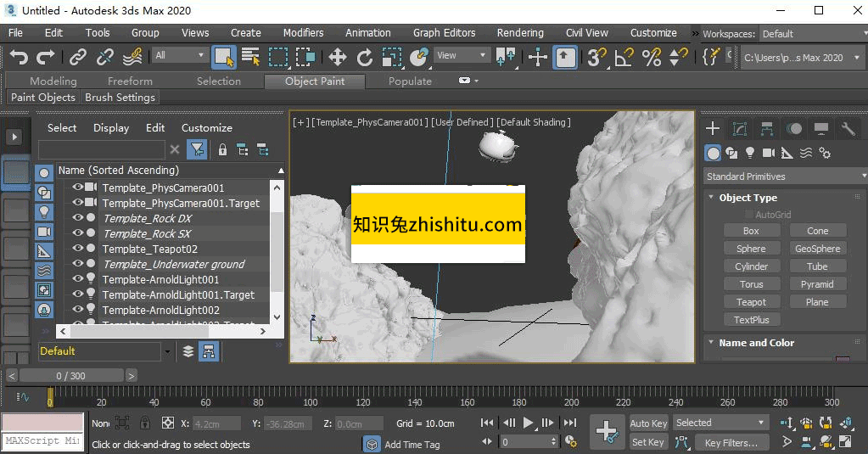This screenshot has height=454, width=868.
Task: Open scene explorer Display menu
Action: click(110, 127)
